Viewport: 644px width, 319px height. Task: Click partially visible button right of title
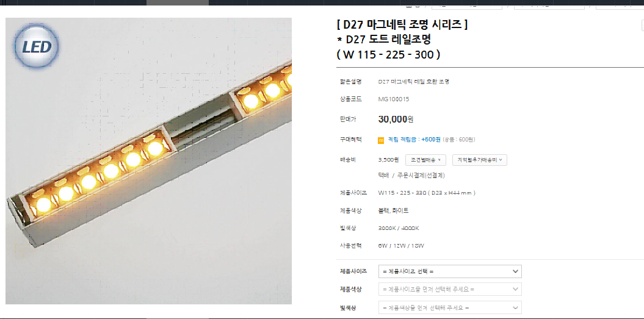pos(642,26)
